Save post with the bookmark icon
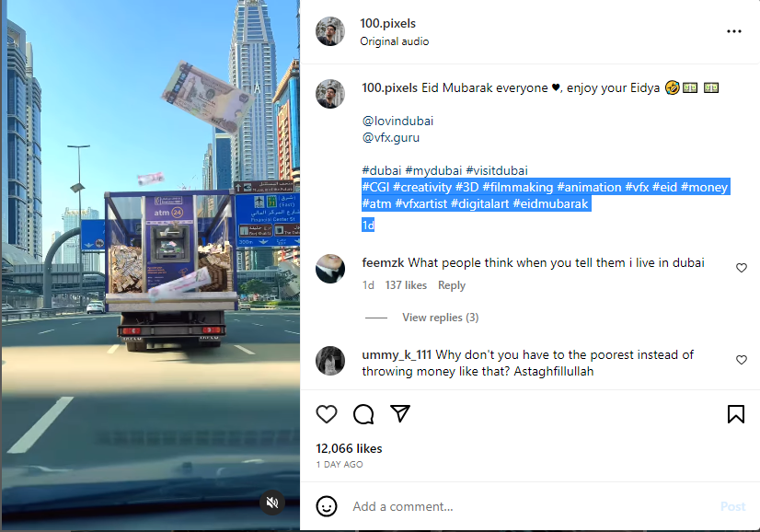 tap(736, 414)
